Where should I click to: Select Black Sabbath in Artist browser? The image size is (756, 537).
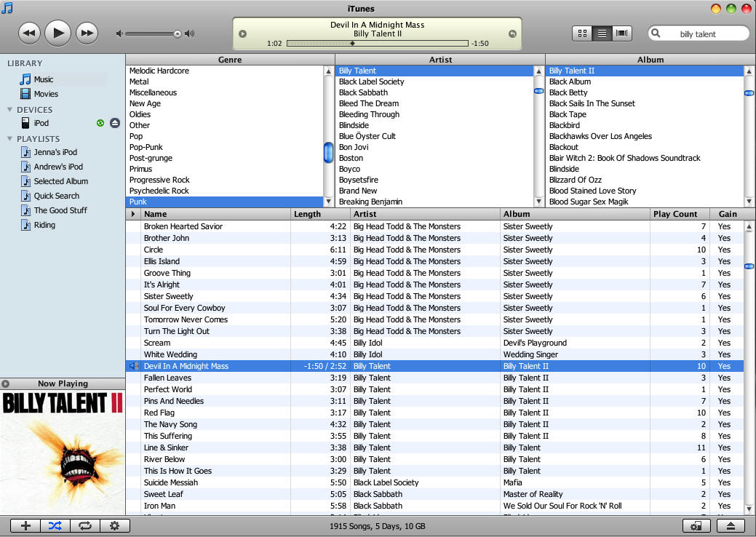tap(434, 92)
